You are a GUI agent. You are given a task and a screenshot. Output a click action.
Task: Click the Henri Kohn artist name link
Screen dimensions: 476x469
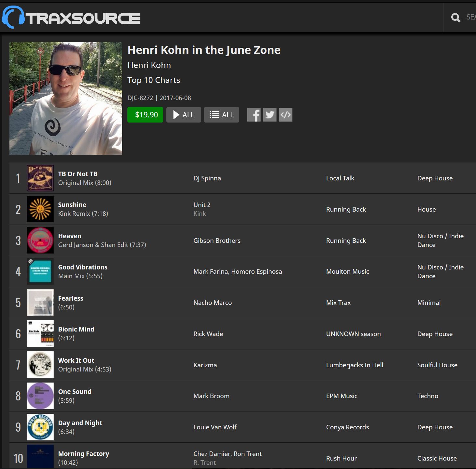click(x=149, y=65)
